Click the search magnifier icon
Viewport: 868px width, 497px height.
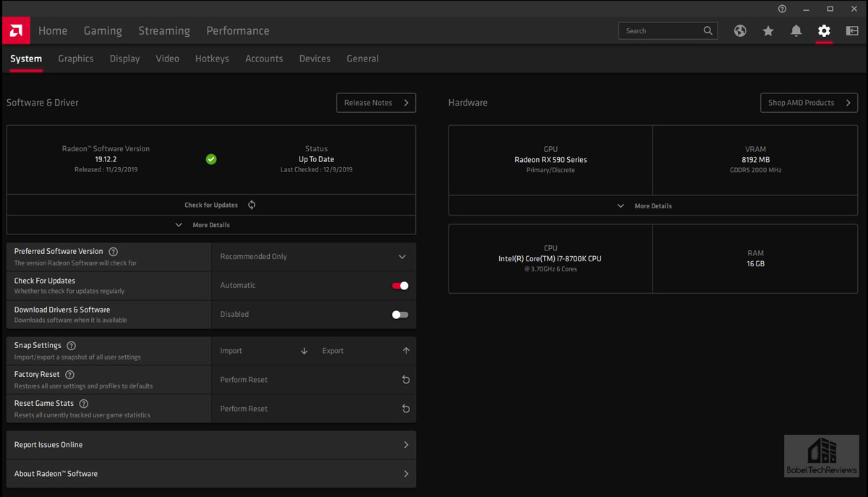(x=708, y=30)
